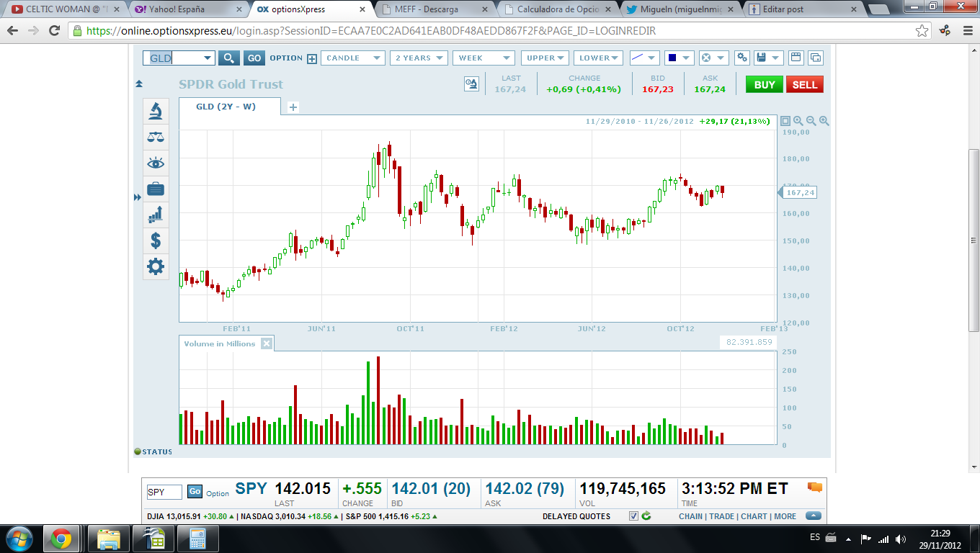This screenshot has height=553, width=980.
Task: Expand the OPTION plus box
Action: click(312, 59)
